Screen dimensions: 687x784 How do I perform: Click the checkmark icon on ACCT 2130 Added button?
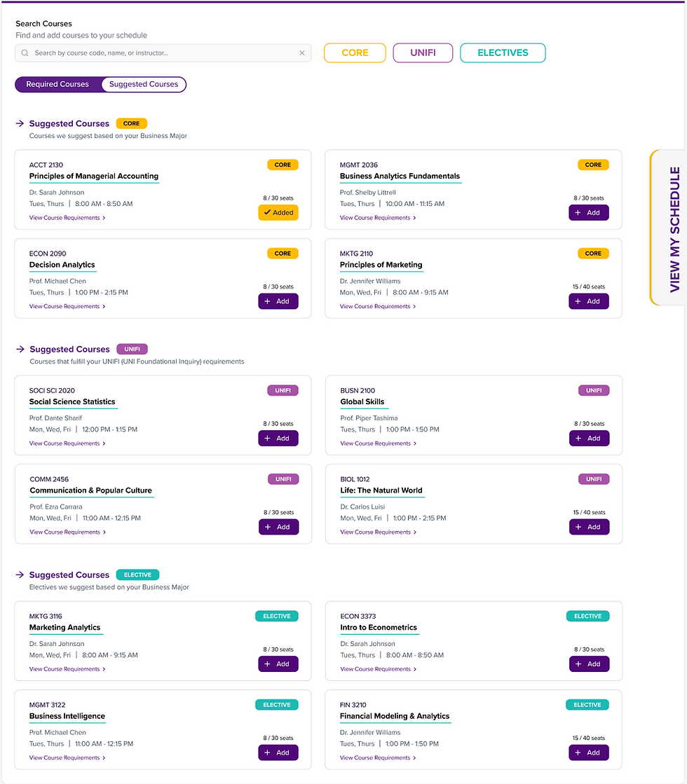point(266,212)
